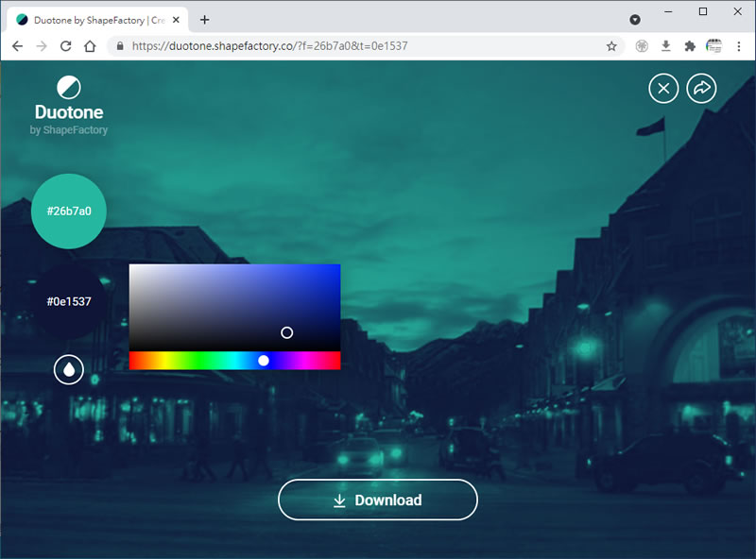Screen dimensions: 756x559
Task: Bookmark this page with the star icon
Action: (x=611, y=45)
